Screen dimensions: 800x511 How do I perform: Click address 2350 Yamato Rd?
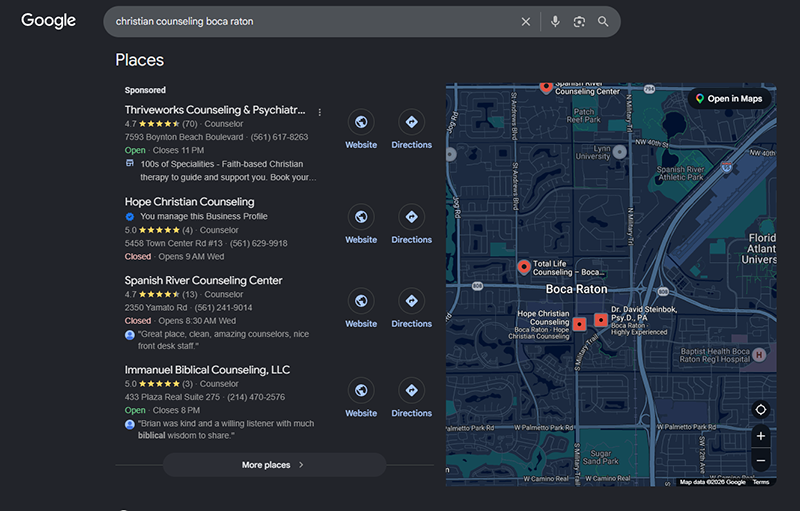coord(156,308)
